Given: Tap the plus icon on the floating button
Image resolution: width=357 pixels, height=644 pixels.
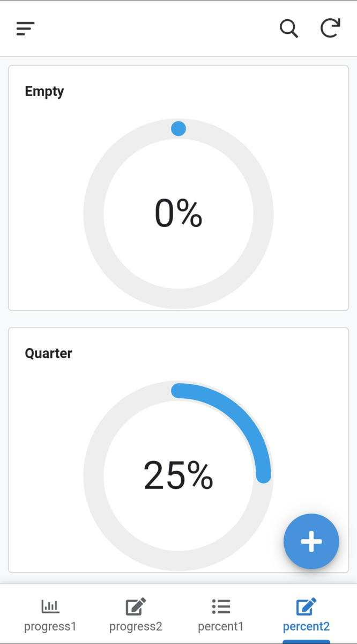Looking at the screenshot, I should tap(311, 541).
